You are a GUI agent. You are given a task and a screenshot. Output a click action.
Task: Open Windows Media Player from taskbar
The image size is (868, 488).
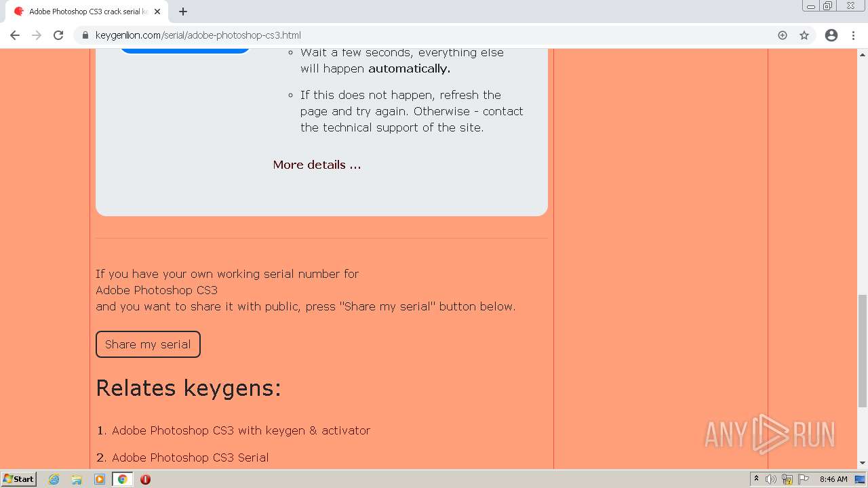click(100, 479)
